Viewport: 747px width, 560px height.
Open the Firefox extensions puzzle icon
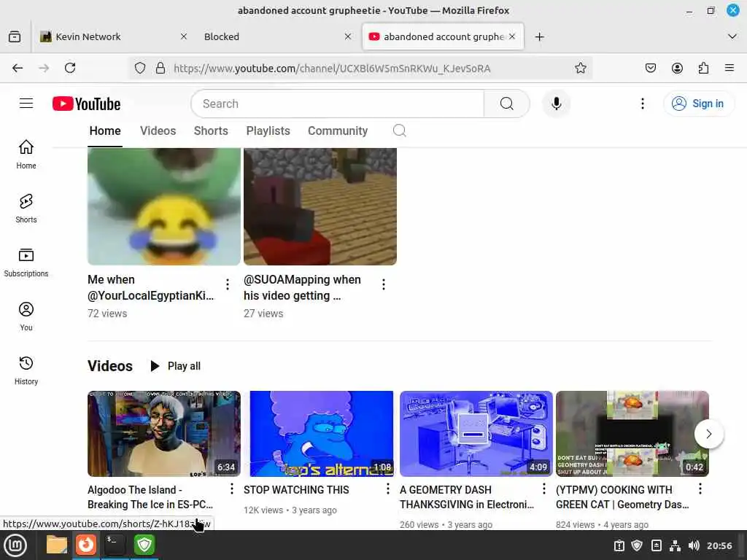(703, 68)
